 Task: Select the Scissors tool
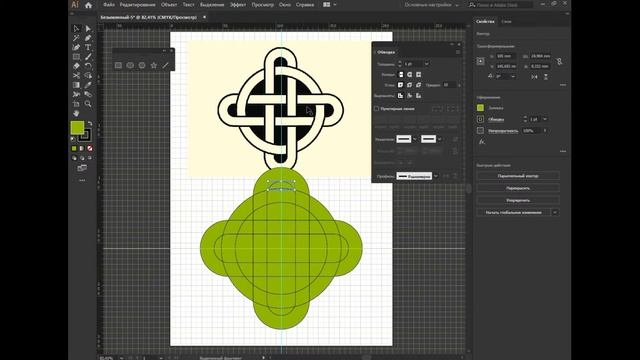pos(76,76)
